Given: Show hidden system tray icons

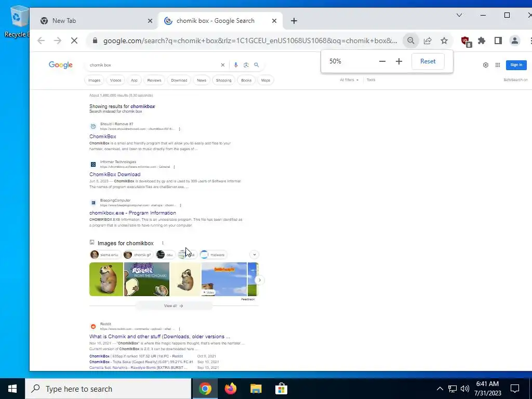Looking at the screenshot, I should coord(440,389).
